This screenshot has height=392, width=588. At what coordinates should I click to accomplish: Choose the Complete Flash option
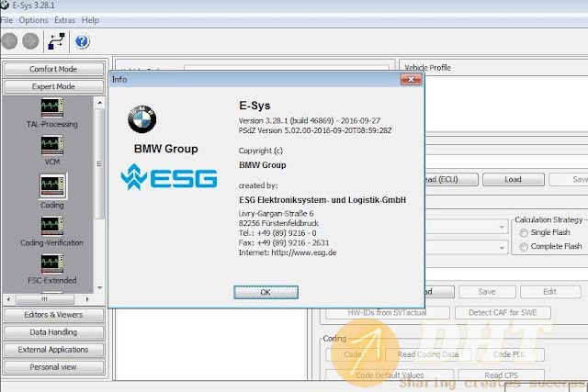(x=523, y=246)
